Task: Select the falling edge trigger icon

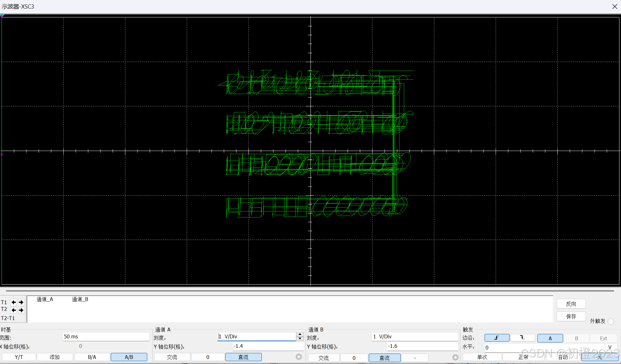Action: 522,338
